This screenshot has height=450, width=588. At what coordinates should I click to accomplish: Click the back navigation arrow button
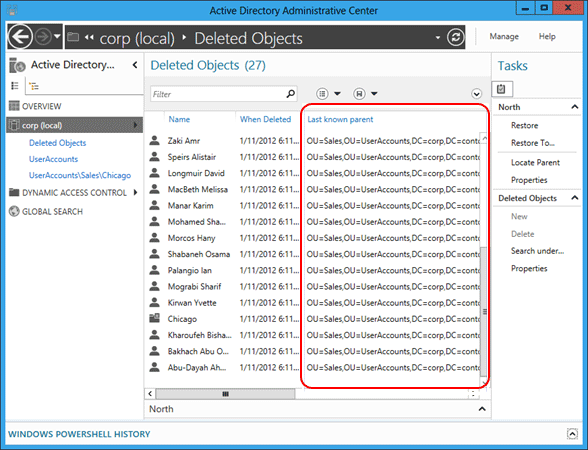click(20, 37)
